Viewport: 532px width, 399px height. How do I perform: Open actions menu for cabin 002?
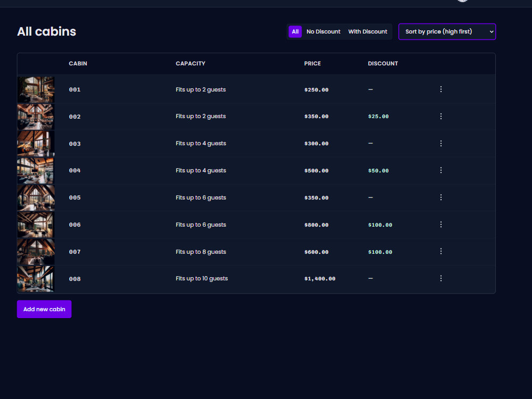[x=440, y=117]
